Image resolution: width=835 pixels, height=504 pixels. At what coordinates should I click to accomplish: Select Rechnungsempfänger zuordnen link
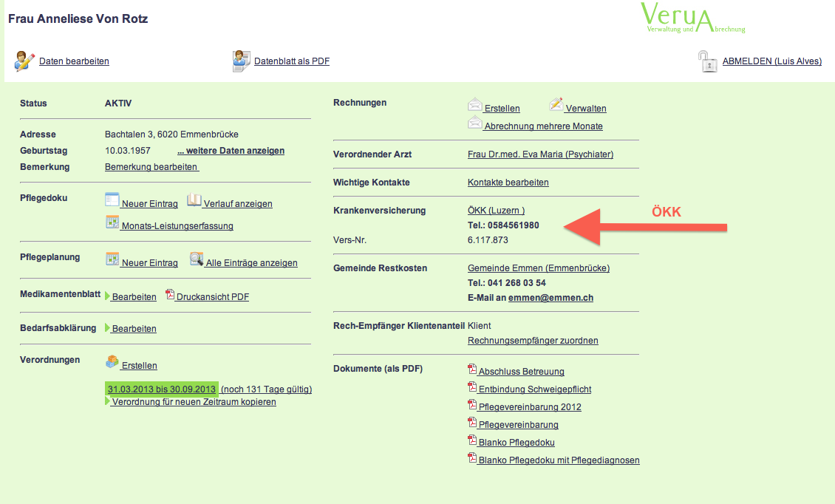(x=533, y=341)
